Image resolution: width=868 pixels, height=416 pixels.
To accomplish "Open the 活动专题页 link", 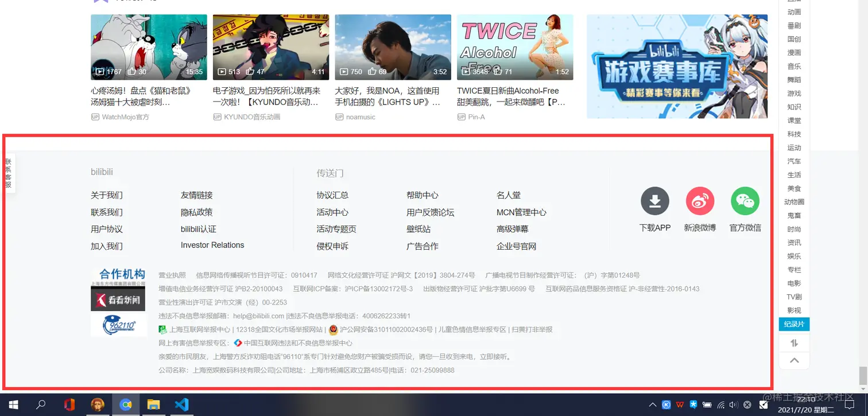I will point(336,229).
